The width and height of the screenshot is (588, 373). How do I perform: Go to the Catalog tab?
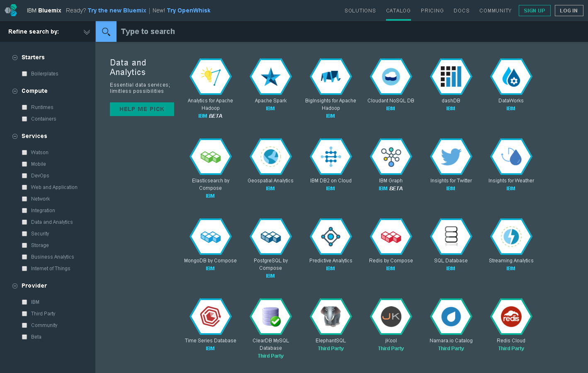click(x=398, y=11)
